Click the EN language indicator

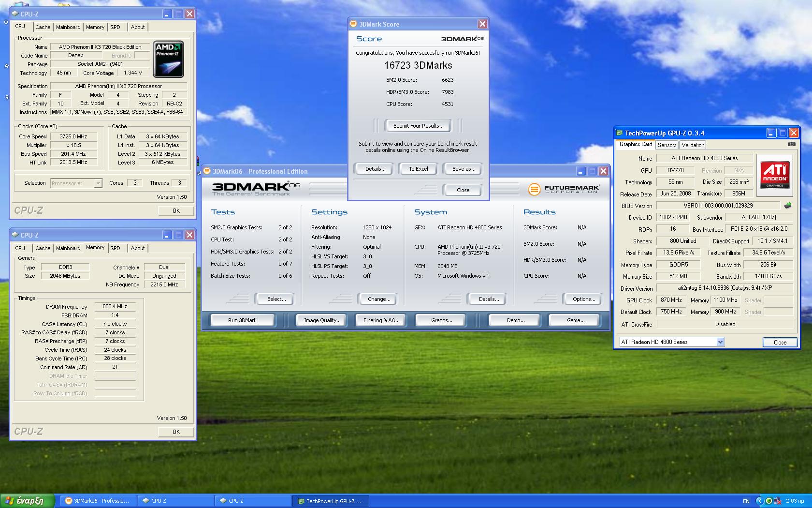pos(746,501)
